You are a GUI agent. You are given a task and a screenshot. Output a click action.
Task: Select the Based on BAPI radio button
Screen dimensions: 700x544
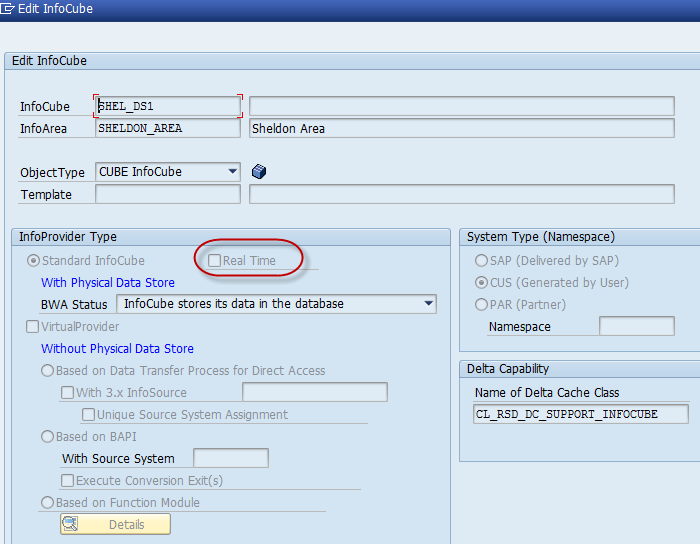pos(47,436)
